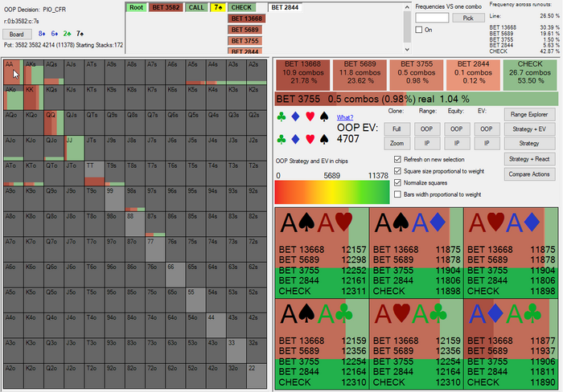Choose BET 5689 in the tree list
Image resolution: width=563 pixels, height=392 pixels.
[x=245, y=30]
